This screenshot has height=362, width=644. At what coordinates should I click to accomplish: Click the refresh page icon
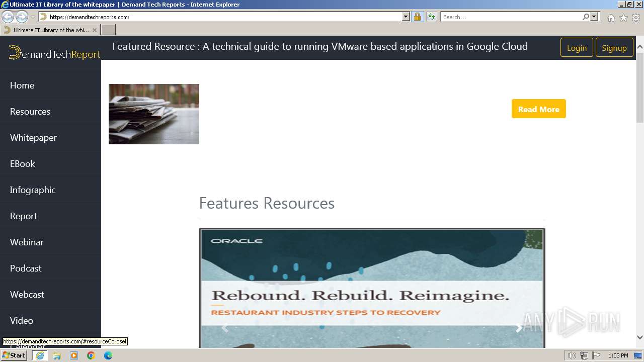431,17
